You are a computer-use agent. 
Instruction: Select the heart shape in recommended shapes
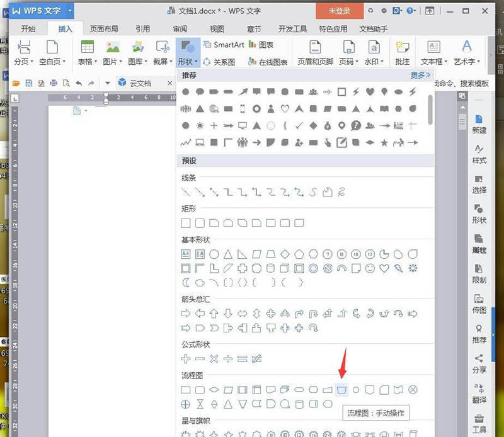pos(370,92)
